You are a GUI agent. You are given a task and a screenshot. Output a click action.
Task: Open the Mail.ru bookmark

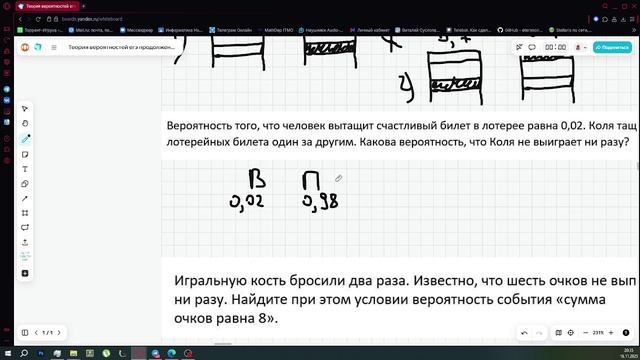[91, 30]
